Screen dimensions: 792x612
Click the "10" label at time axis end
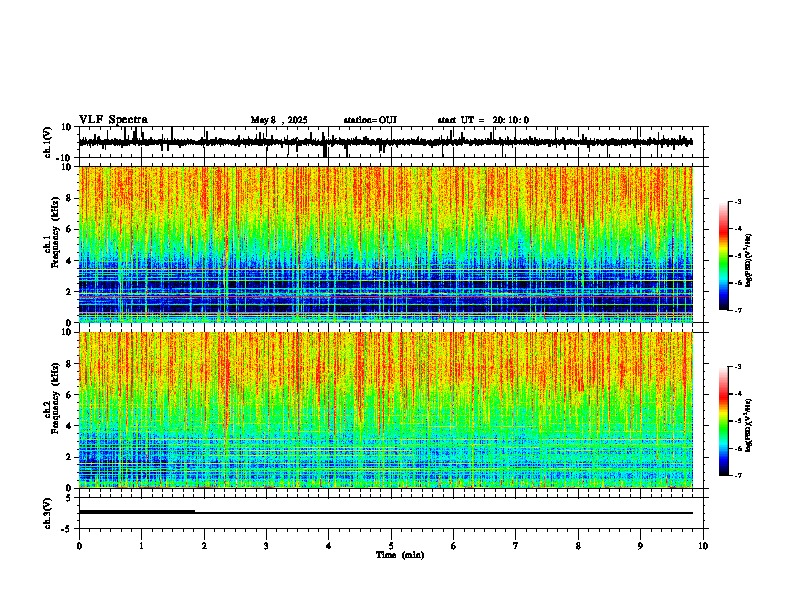coord(703,546)
